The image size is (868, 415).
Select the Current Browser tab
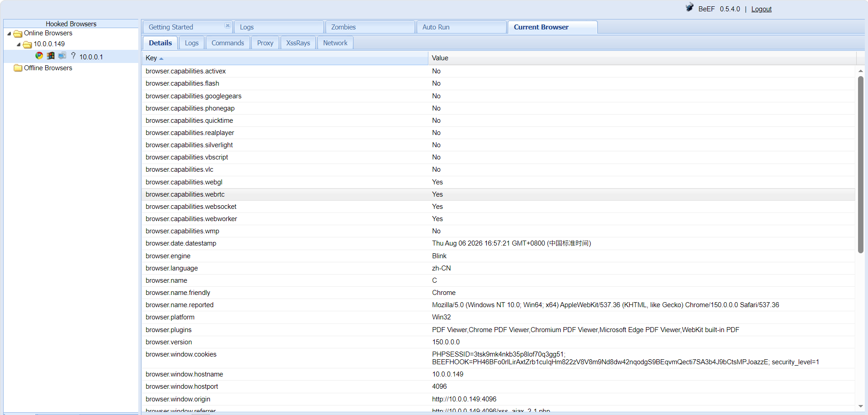(x=553, y=27)
